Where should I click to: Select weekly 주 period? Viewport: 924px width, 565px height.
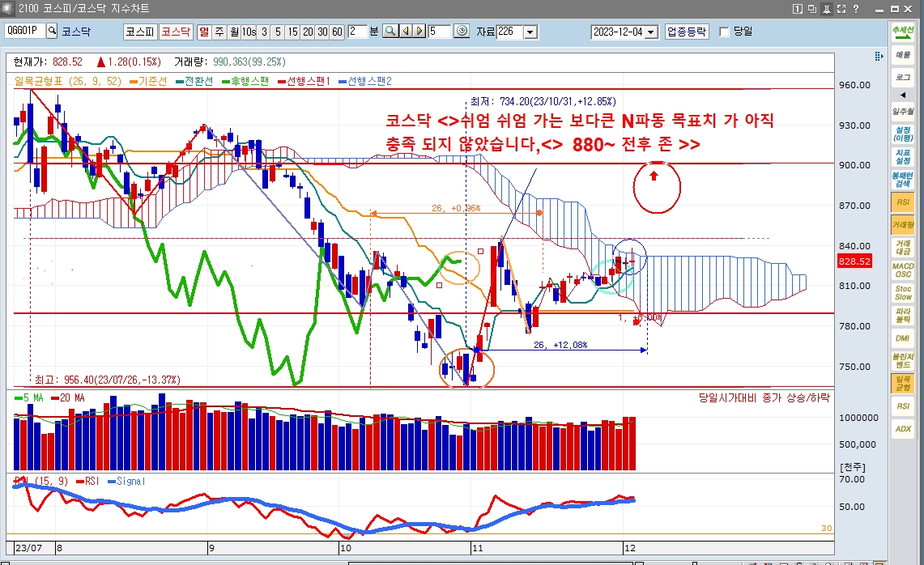(x=219, y=32)
